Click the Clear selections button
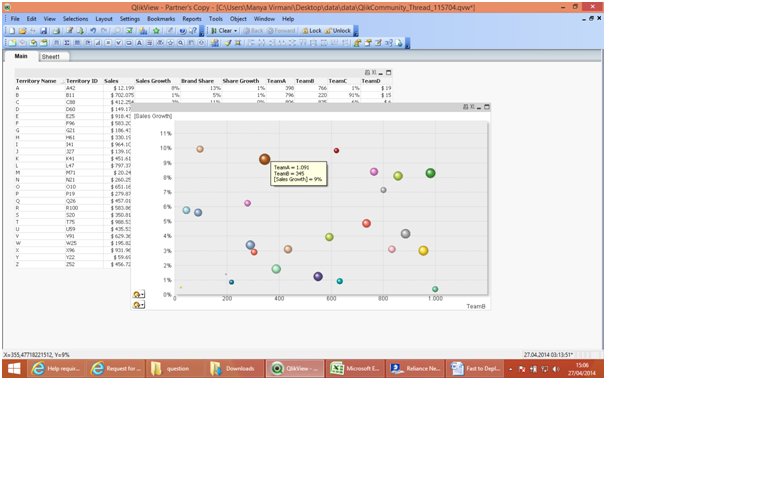 pyautogui.click(x=221, y=30)
